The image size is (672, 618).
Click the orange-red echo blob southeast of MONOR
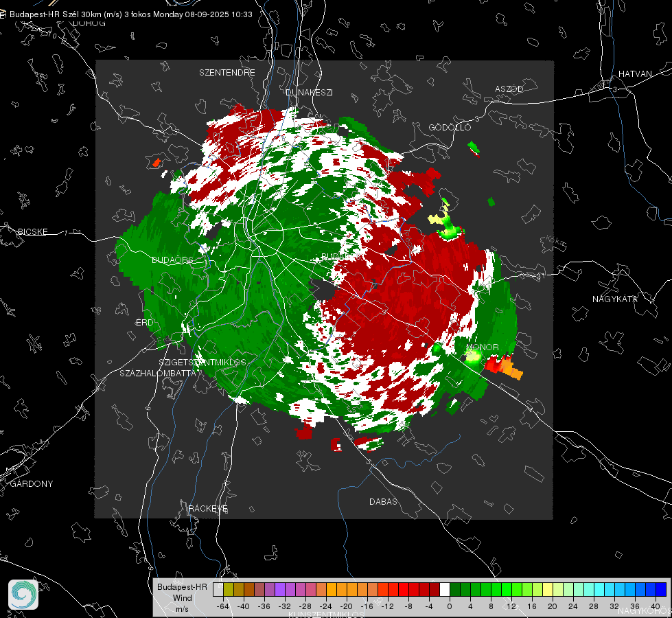pyautogui.click(x=504, y=367)
